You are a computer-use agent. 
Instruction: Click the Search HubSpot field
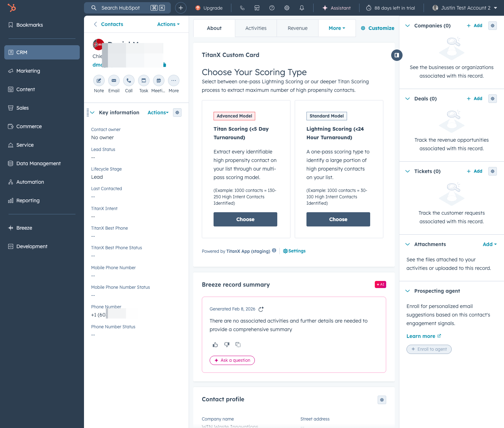(127, 8)
